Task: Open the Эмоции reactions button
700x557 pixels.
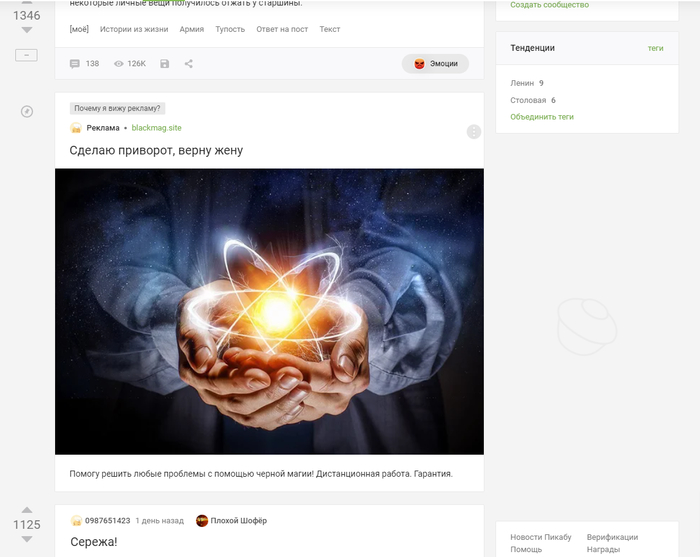Action: pyautogui.click(x=435, y=64)
